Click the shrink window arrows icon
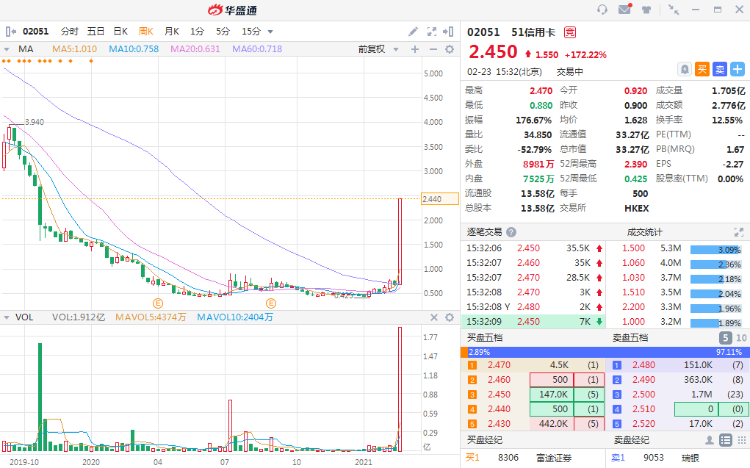The width and height of the screenshot is (750, 468). 673,10
